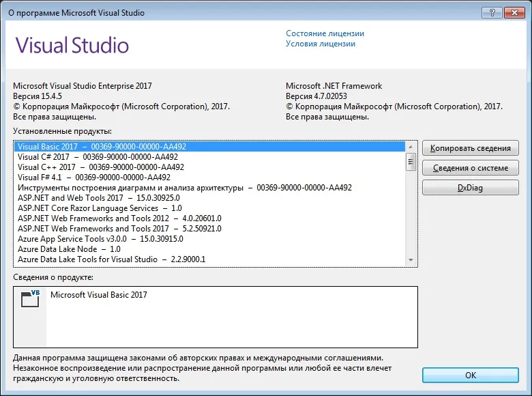Select ASP.NET Web Frameworks and Tools 2017

pos(209,229)
